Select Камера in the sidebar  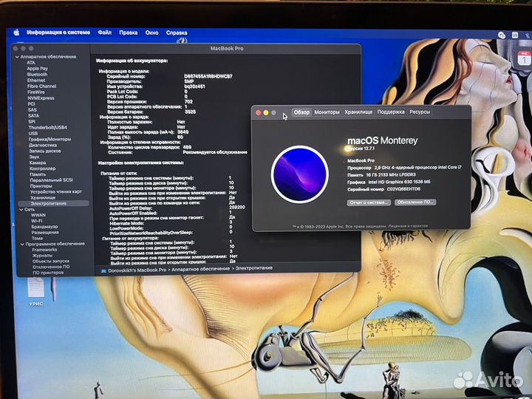pyautogui.click(x=38, y=163)
